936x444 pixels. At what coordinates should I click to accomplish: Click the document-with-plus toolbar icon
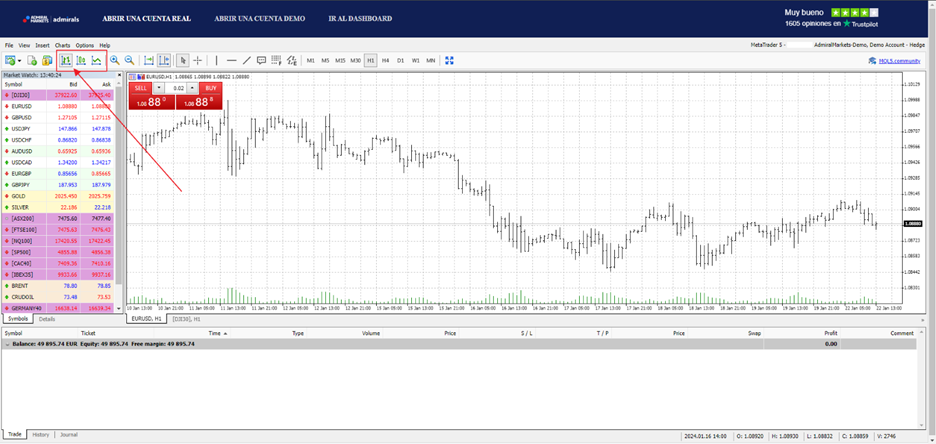pyautogui.click(x=32, y=60)
